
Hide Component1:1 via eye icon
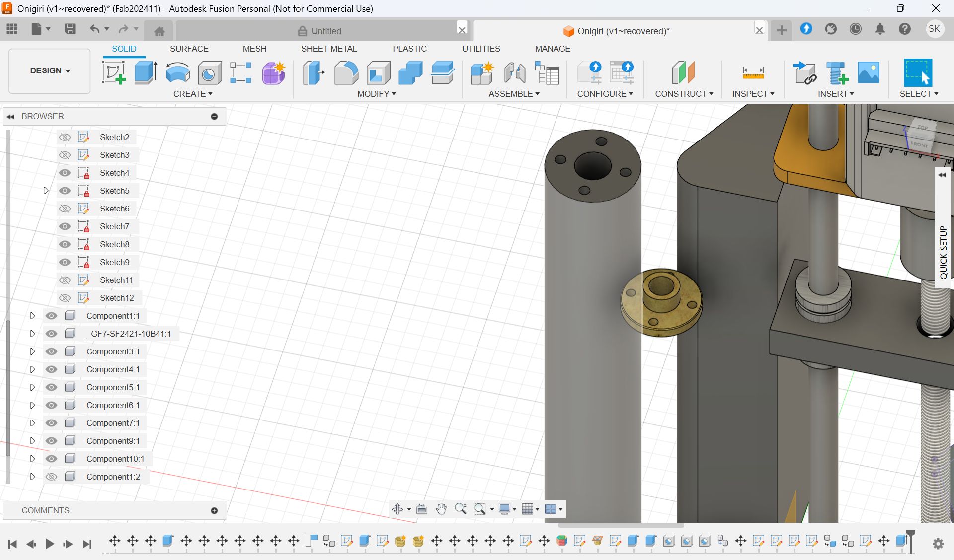point(51,316)
